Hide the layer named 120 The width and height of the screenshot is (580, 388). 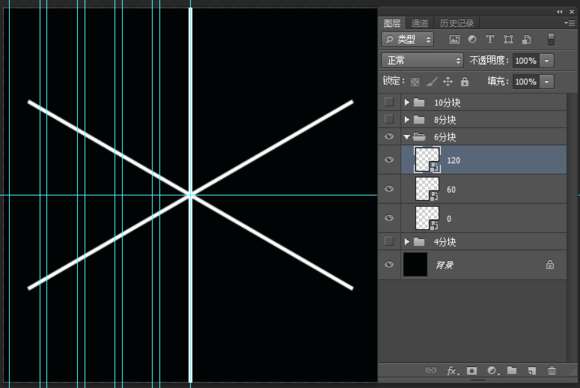point(389,160)
